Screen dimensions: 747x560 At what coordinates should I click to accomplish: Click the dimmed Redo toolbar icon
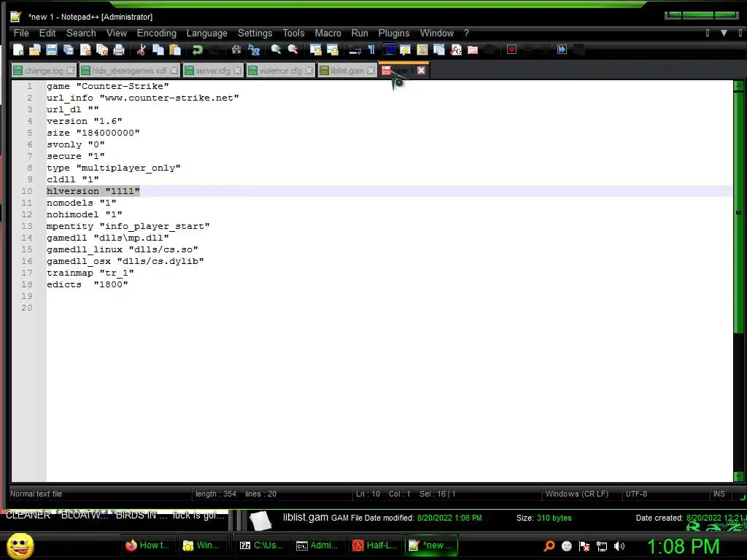tap(215, 50)
